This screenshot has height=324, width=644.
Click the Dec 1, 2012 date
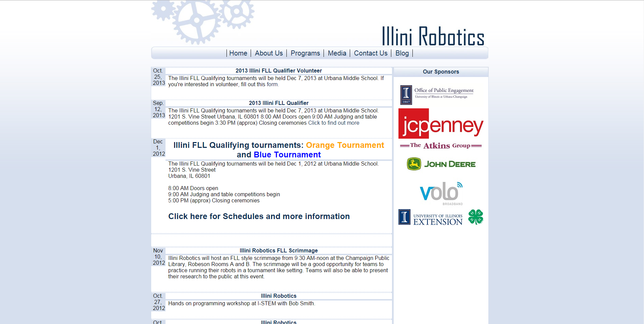[158, 148]
